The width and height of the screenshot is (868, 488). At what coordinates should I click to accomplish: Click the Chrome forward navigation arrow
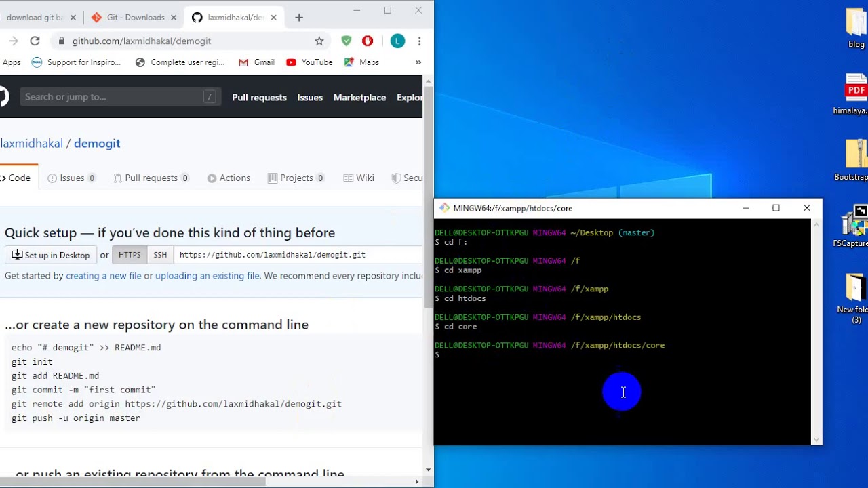[x=13, y=41]
